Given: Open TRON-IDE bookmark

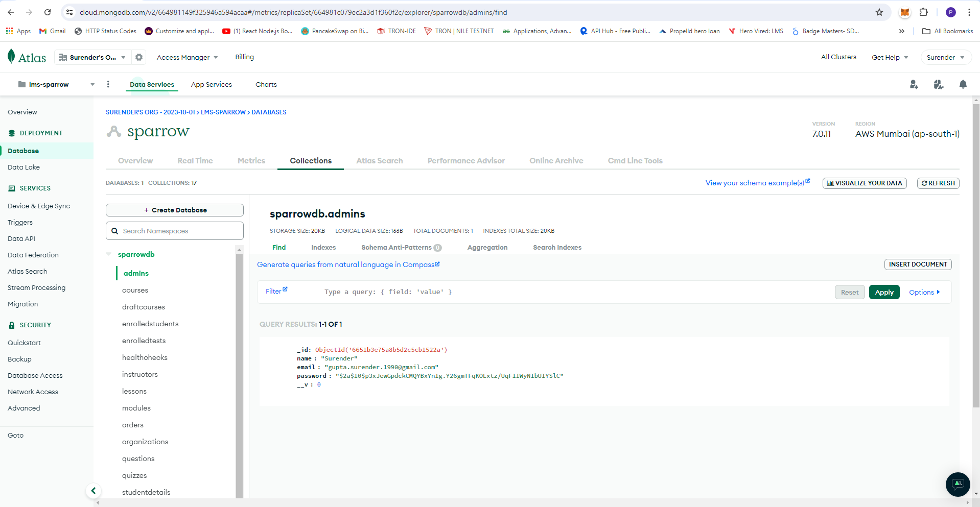Looking at the screenshot, I should [x=396, y=31].
